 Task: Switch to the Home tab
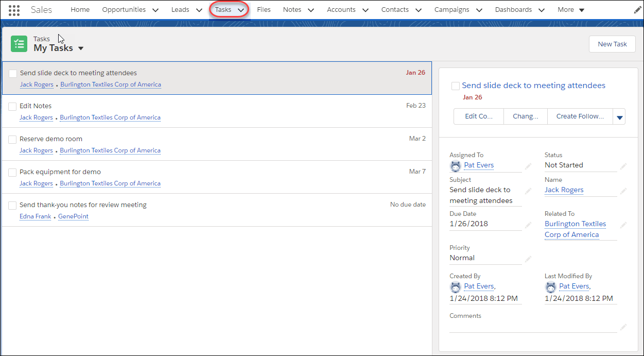coord(80,9)
